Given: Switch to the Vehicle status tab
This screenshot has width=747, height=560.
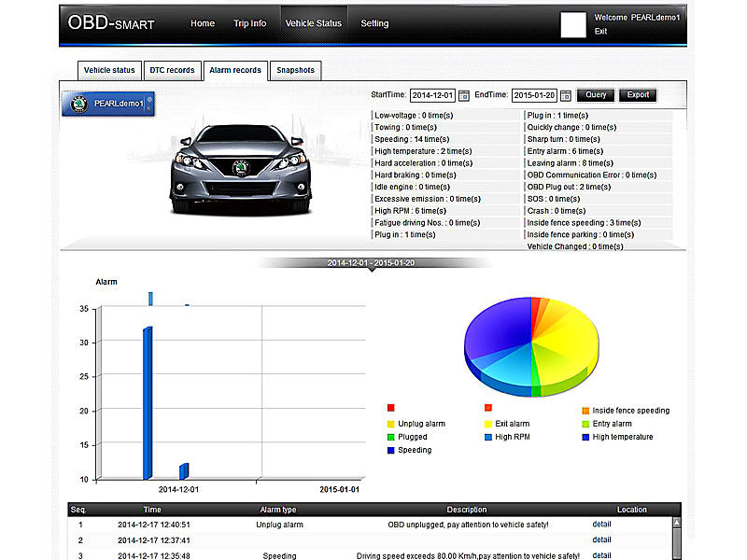Looking at the screenshot, I should pyautogui.click(x=109, y=71).
